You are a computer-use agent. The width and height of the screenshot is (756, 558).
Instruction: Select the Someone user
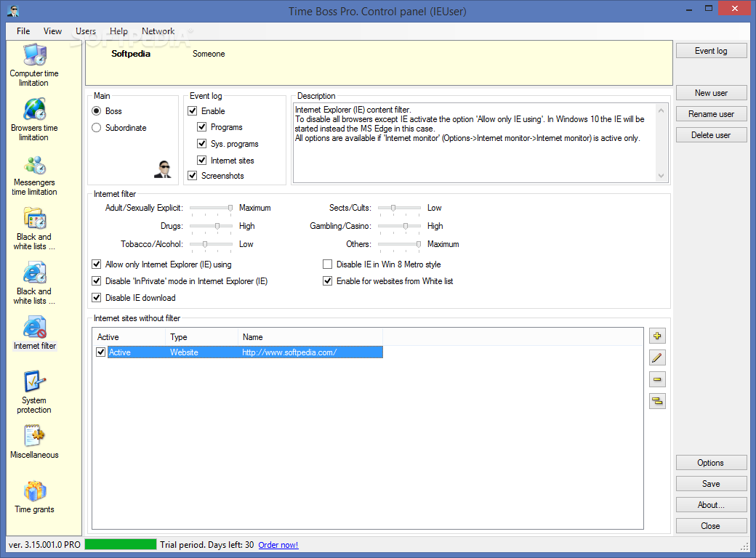[209, 54]
